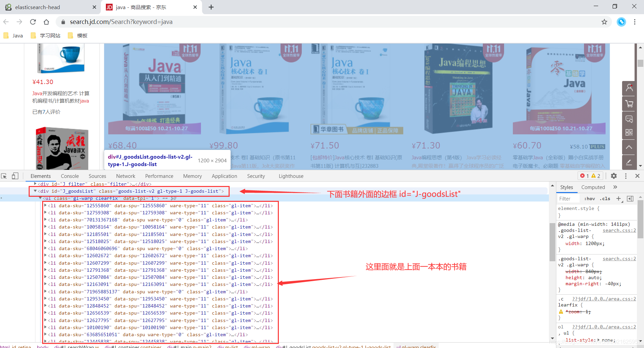Click the red error count badge

585,176
